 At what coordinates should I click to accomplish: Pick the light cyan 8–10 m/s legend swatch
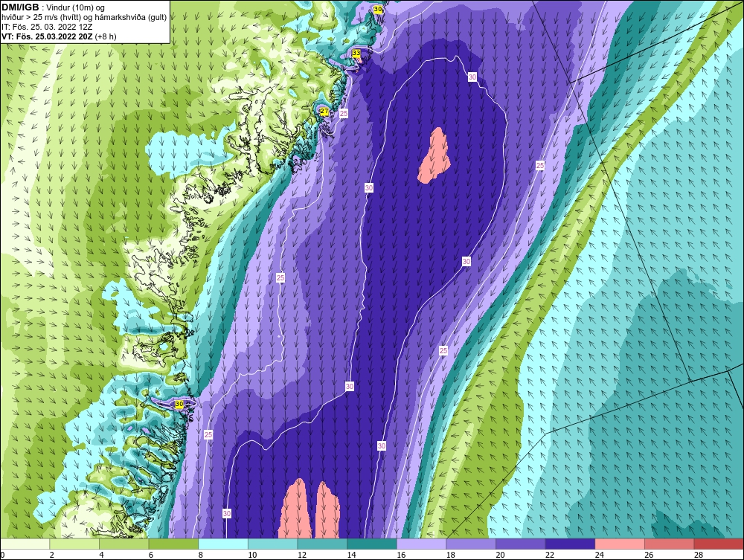pyautogui.click(x=223, y=544)
